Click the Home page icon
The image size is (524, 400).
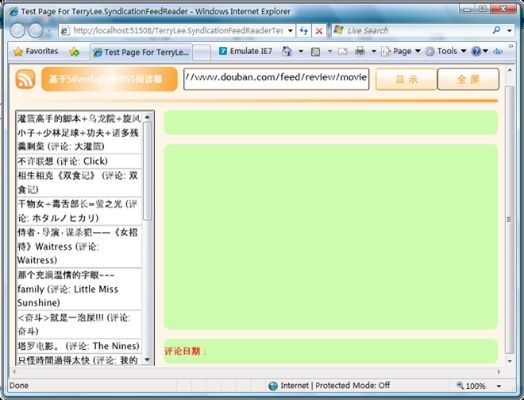tap(287, 51)
